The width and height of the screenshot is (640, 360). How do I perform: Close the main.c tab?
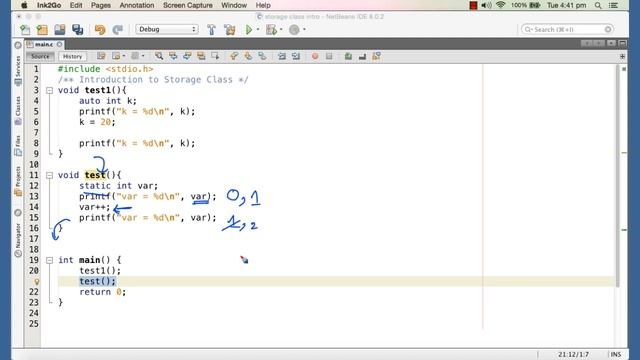click(60, 44)
